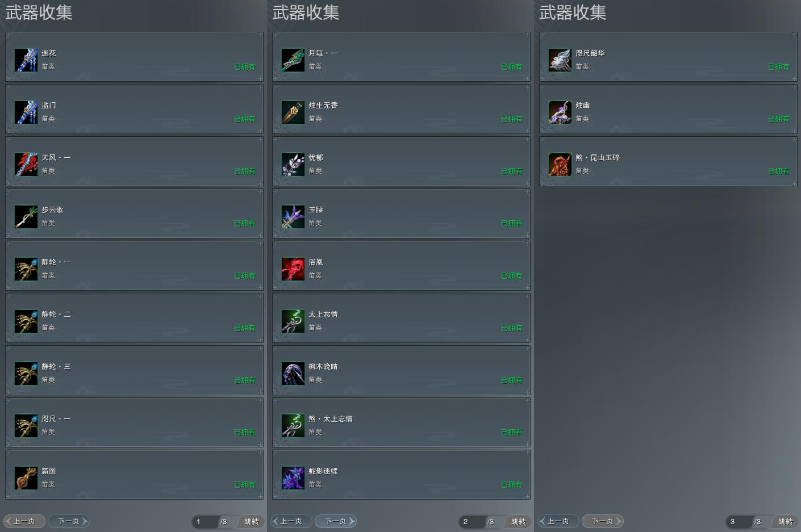Go to next page in first panel
The image size is (801, 532).
pyautogui.click(x=69, y=521)
